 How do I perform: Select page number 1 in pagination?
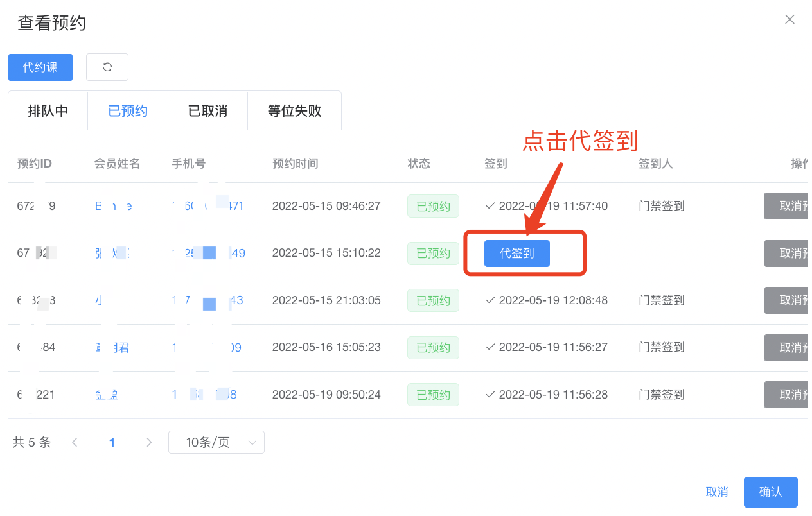(x=112, y=442)
